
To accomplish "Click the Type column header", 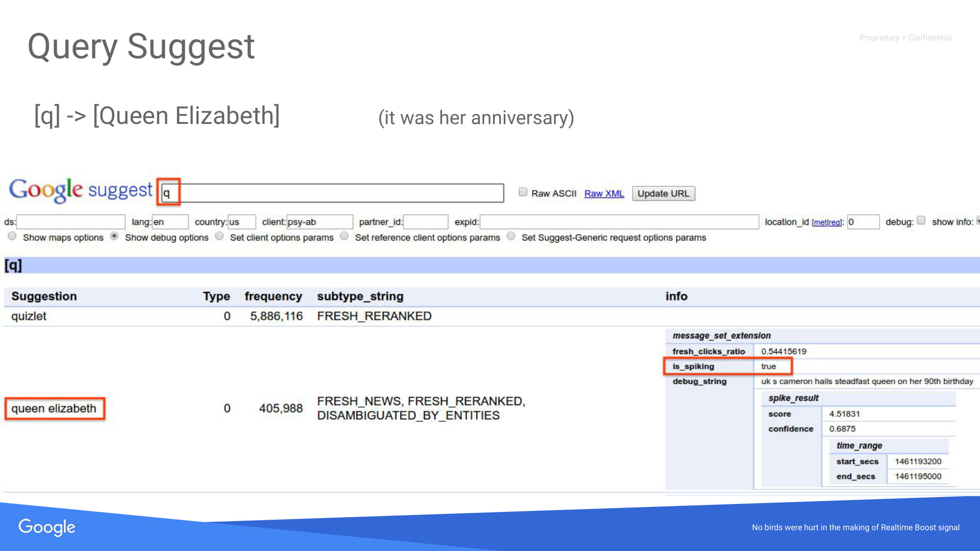I will click(217, 296).
